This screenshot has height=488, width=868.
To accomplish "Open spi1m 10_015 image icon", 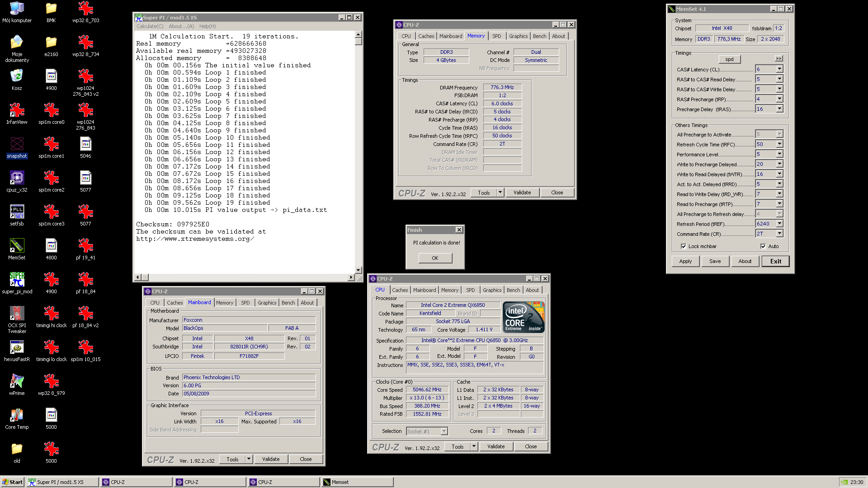I will pyautogui.click(x=85, y=351).
